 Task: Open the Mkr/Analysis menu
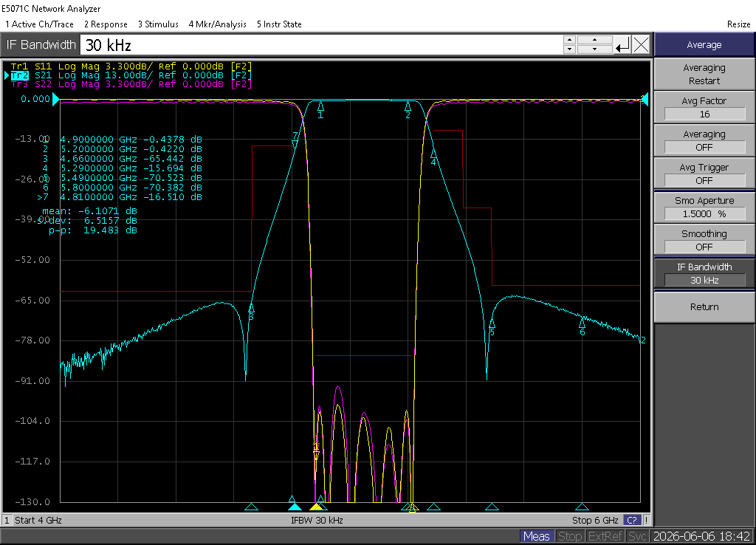coord(218,24)
